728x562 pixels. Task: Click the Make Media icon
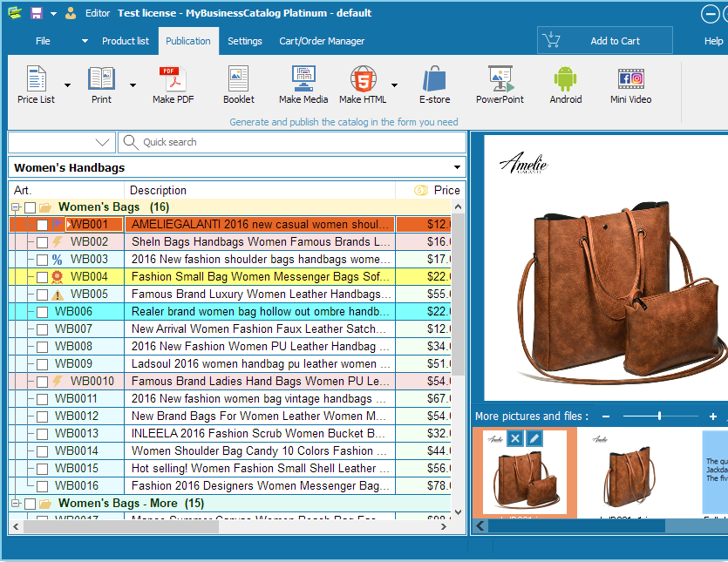click(x=303, y=85)
